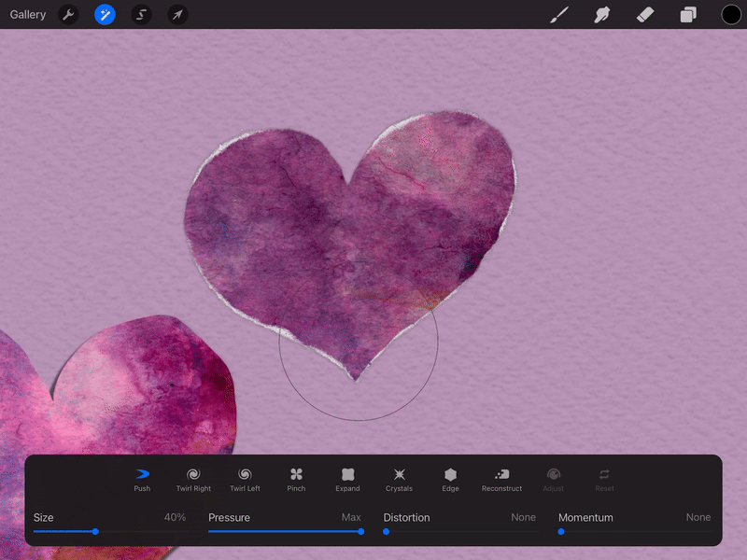Choose the Expand liquify mode

pos(347,480)
